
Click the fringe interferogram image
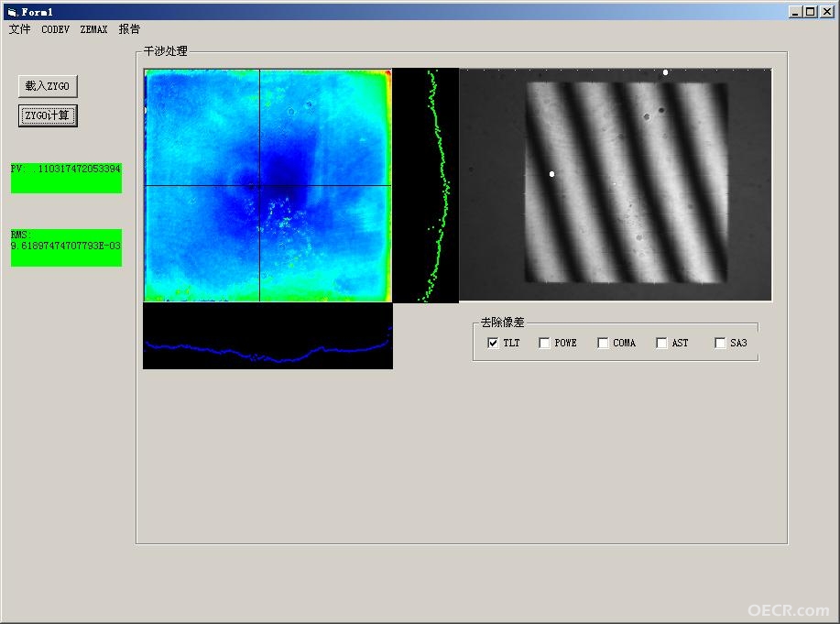pos(616,184)
